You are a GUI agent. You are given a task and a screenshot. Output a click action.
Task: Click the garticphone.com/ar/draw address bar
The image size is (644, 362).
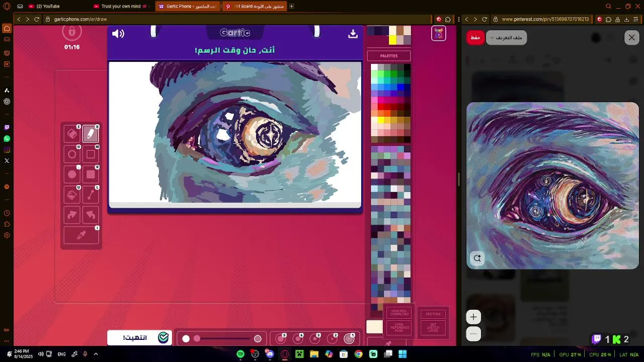tap(236, 19)
